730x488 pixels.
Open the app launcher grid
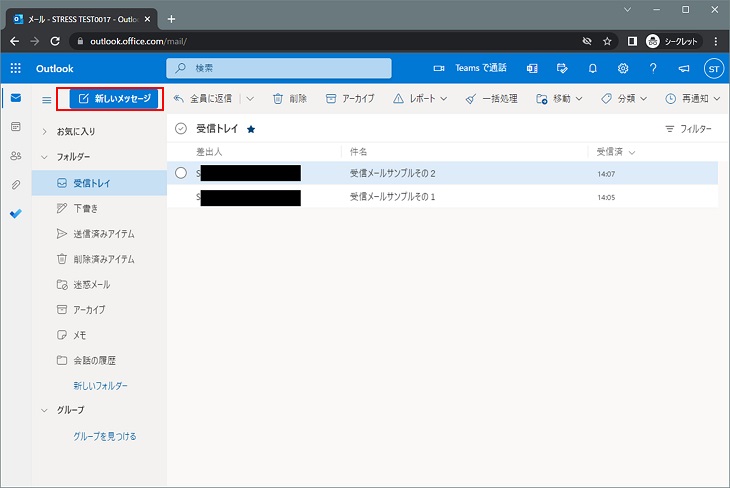[x=15, y=68]
